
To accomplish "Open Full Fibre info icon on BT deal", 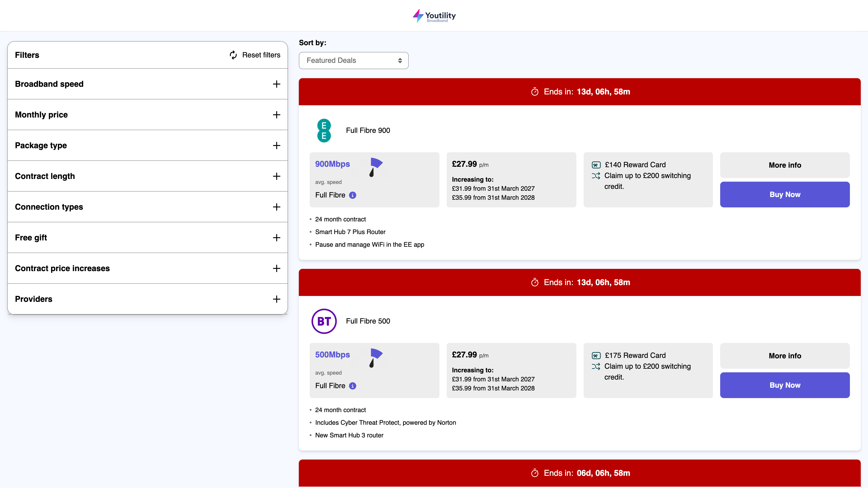I will [352, 386].
